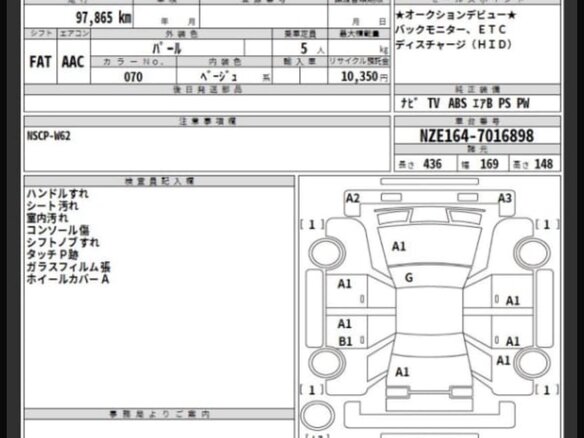Click the 検査員記入欄 section header
584x438 pixels.
159,181
